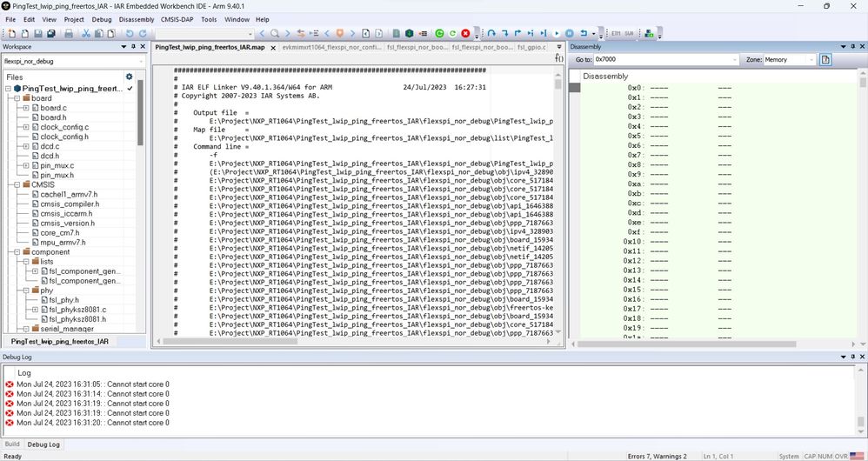This screenshot has width=868, height=461.
Task: Open the Debug menu
Action: pyautogui.click(x=102, y=19)
